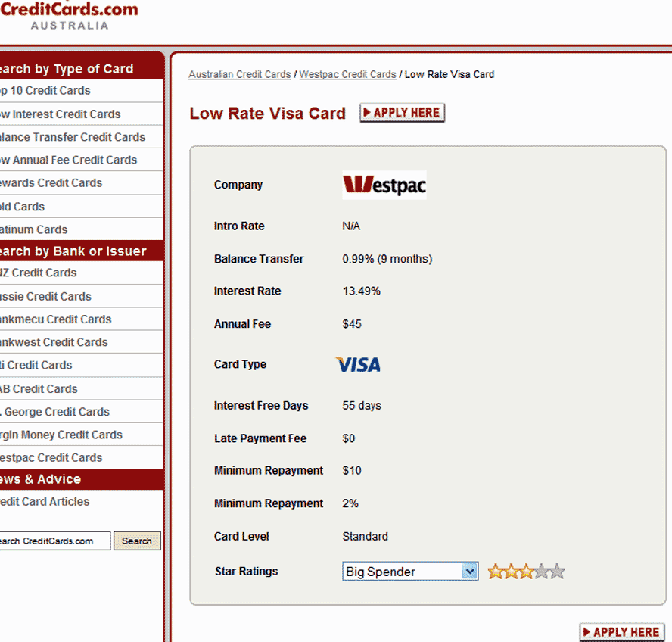Open Westpac Credit Cards sidebar link
Viewport: 672px width, 642px height.
(x=82, y=457)
